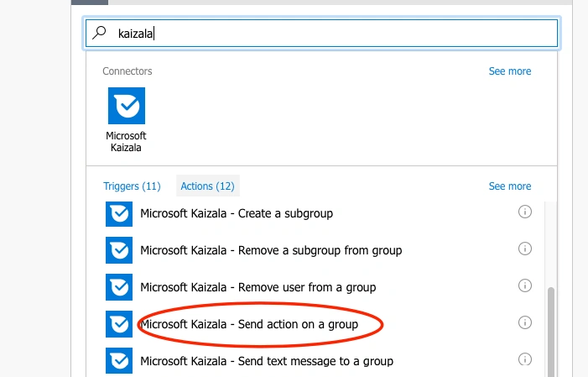Choose Microsoft Kaizala - Send text message to a group
The height and width of the screenshot is (377, 588).
267,361
